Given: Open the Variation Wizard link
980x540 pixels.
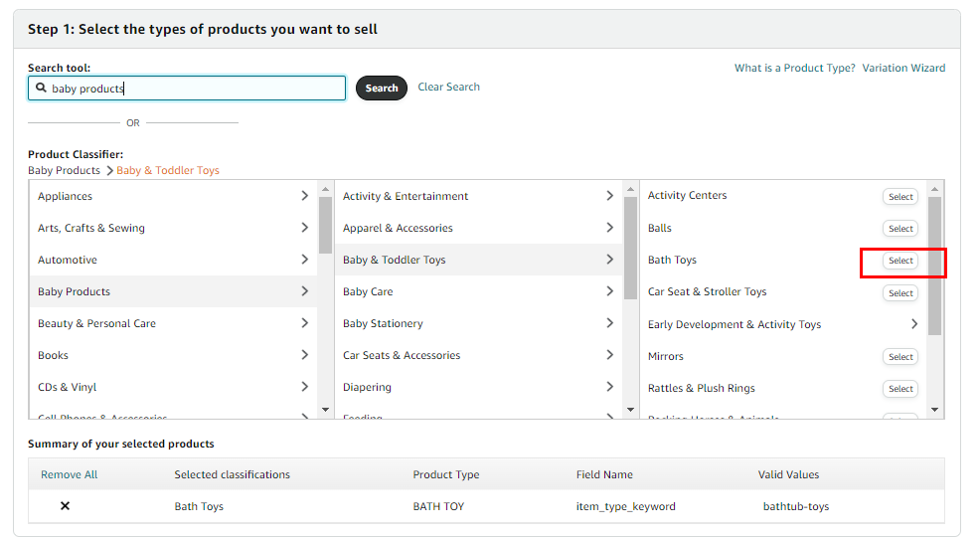Looking at the screenshot, I should pos(903,69).
